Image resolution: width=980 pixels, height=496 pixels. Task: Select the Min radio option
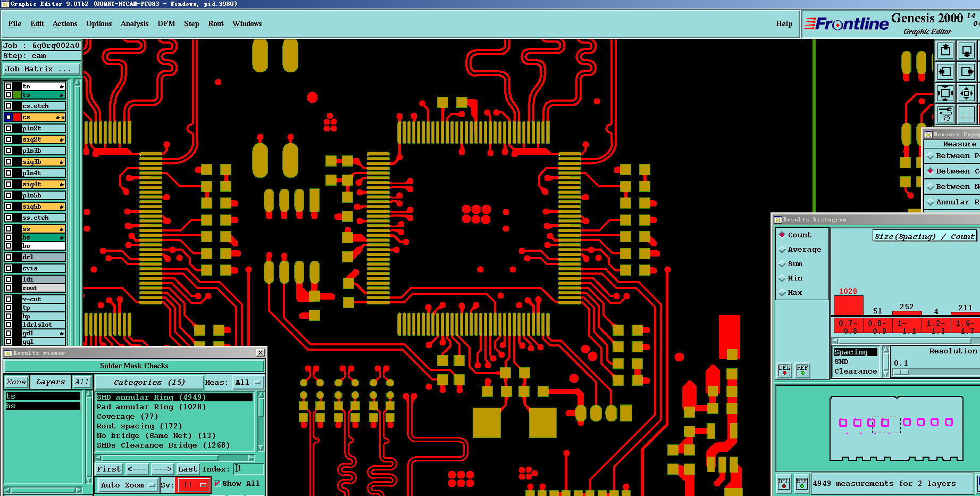pyautogui.click(x=782, y=278)
